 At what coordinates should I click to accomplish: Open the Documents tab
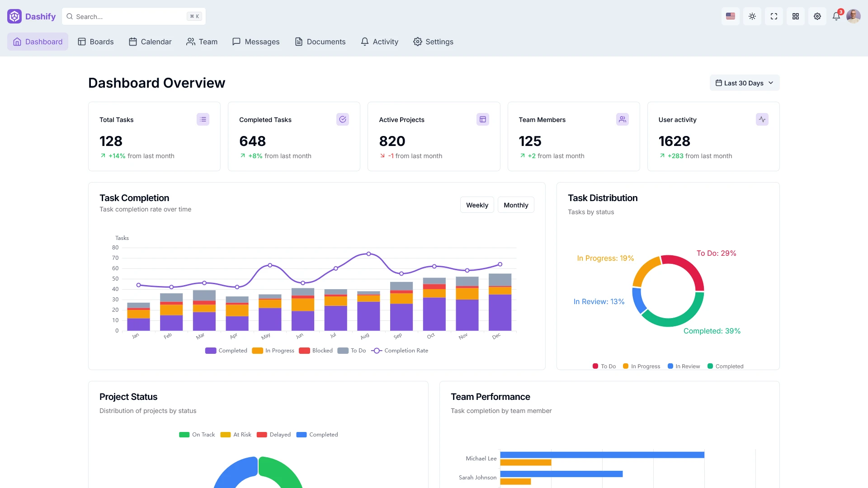320,42
